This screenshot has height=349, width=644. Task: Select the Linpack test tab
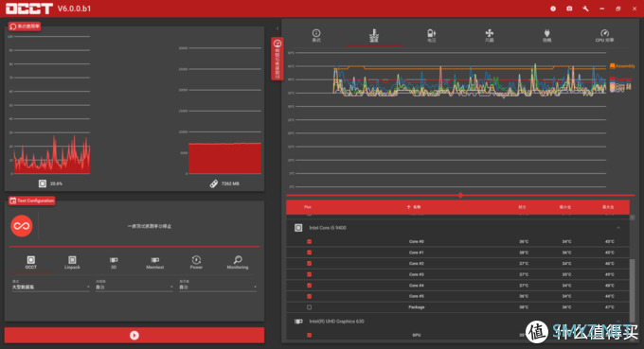point(72,263)
